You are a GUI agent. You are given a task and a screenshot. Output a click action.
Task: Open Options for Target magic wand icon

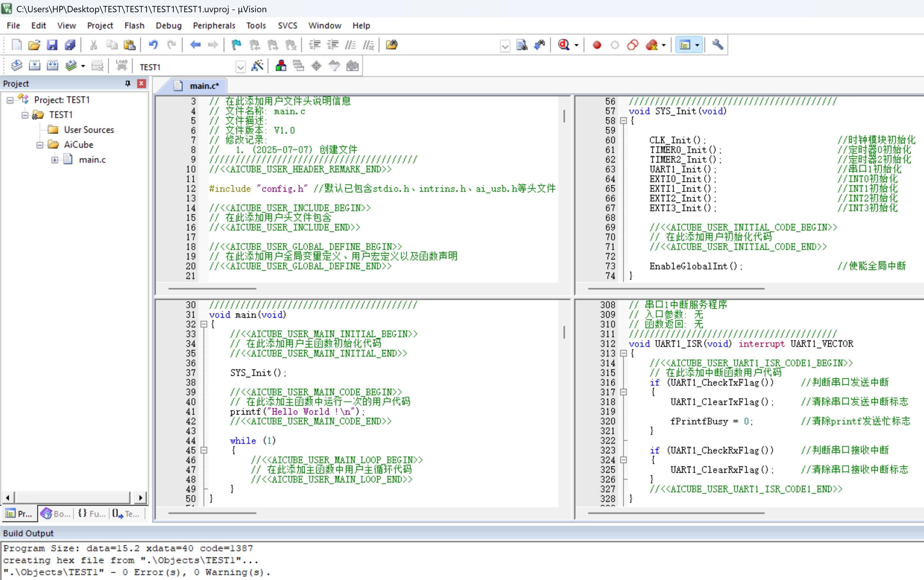point(257,66)
